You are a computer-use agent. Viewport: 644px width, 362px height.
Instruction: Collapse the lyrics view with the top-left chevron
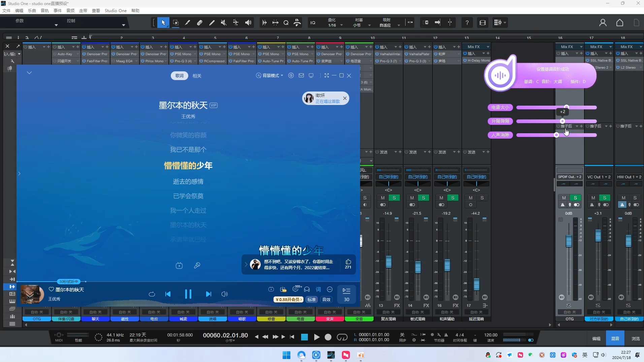coord(29,73)
